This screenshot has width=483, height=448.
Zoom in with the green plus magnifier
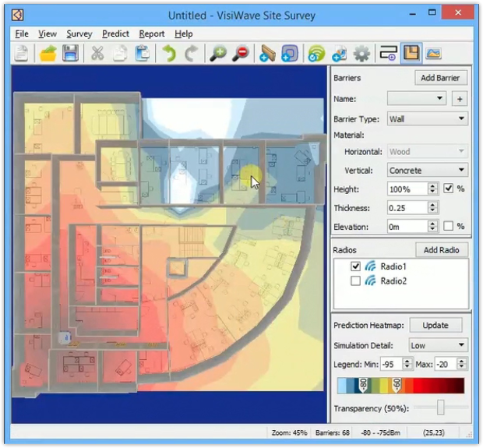pyautogui.click(x=218, y=53)
